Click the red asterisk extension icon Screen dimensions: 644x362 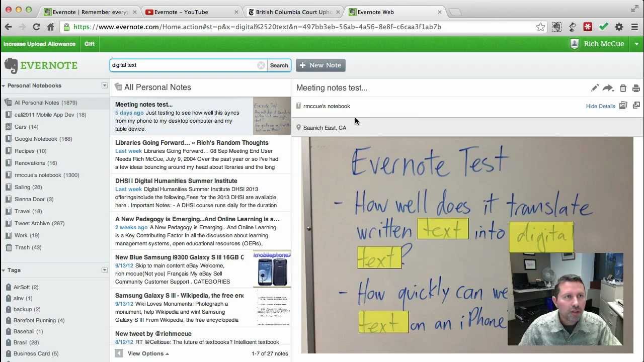point(588,27)
